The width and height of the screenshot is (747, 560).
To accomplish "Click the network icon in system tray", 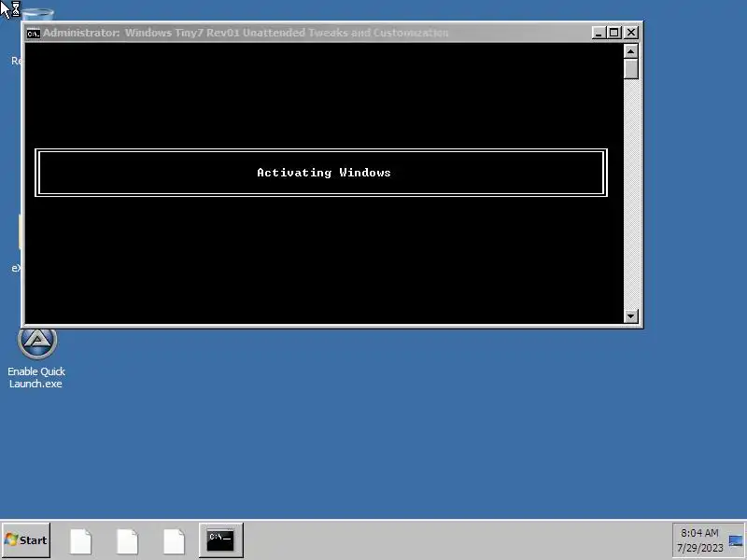I will coord(735,541).
